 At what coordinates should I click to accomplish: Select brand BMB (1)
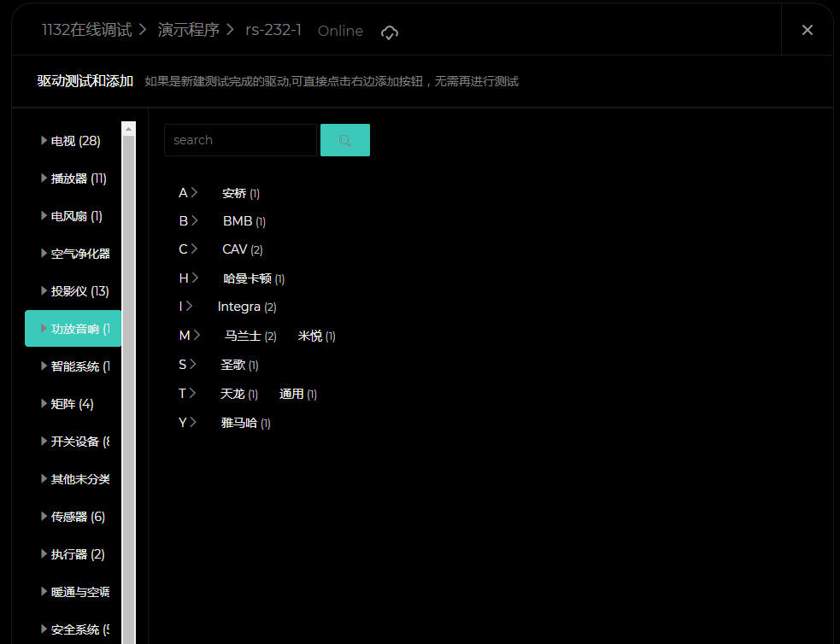point(244,221)
